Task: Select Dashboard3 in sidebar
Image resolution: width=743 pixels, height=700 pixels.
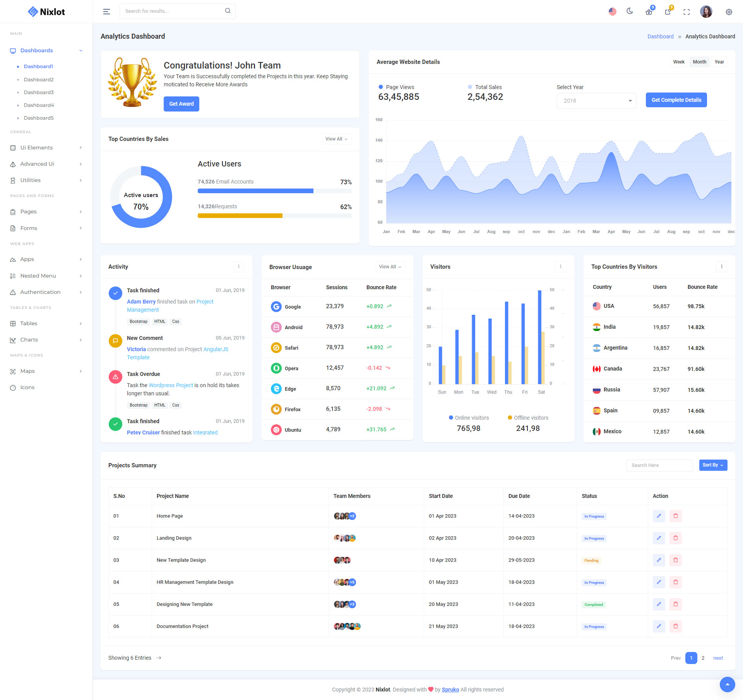Action: coord(39,92)
